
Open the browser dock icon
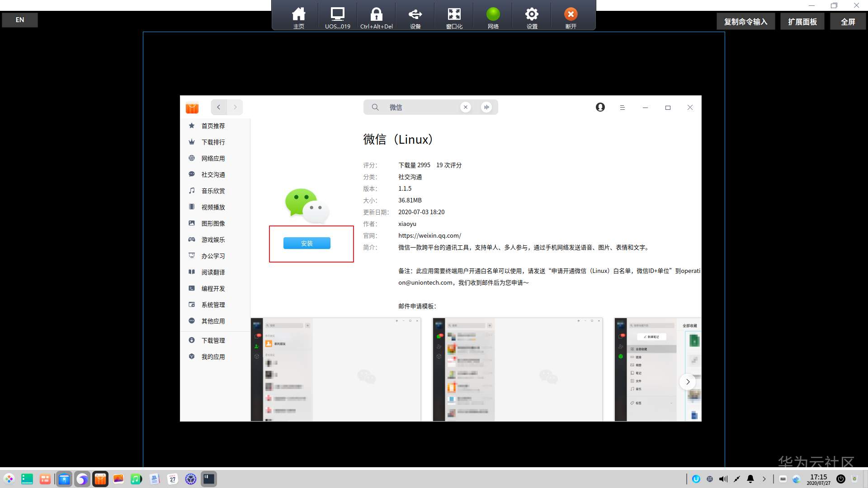pos(82,479)
